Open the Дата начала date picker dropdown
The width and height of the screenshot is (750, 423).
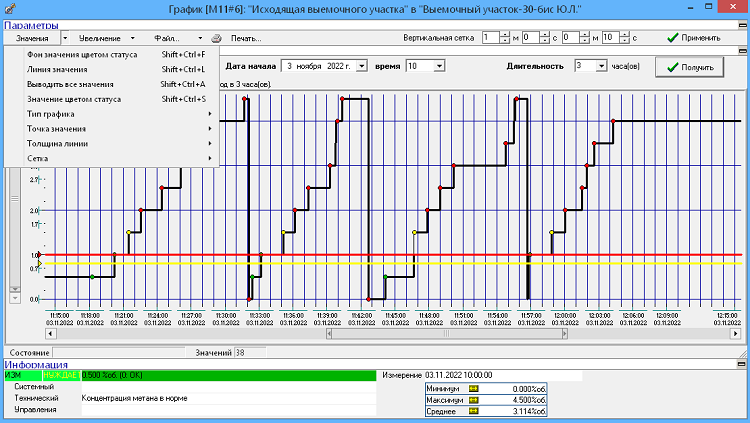362,66
